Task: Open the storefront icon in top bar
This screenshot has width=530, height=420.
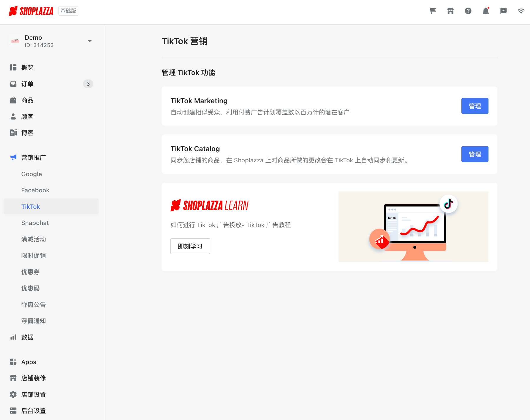Action: [x=450, y=11]
